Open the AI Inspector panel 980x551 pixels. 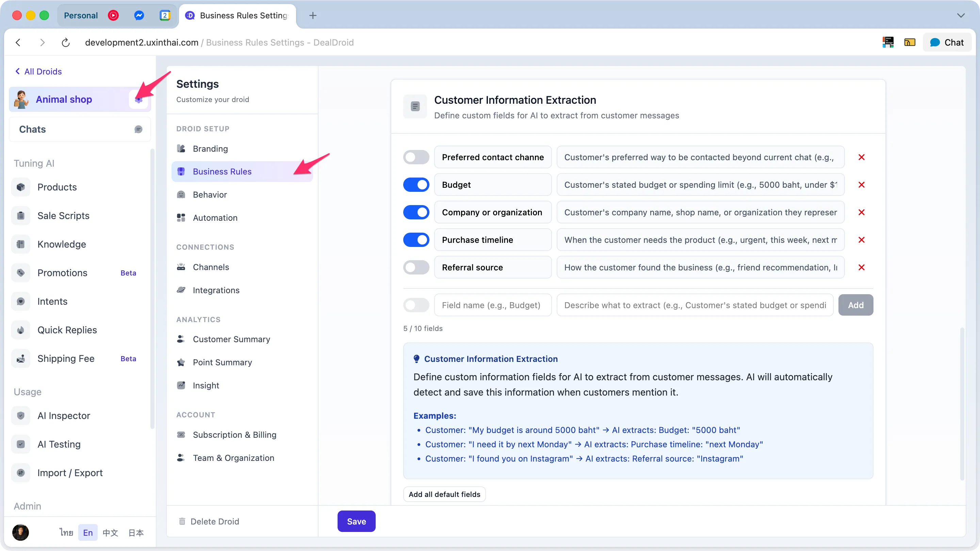pos(64,416)
